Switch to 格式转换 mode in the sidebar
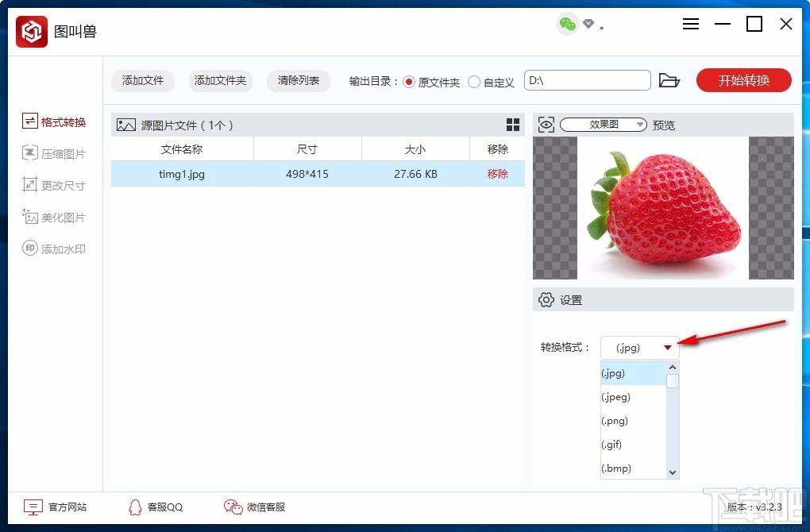This screenshot has width=810, height=532. (54, 121)
